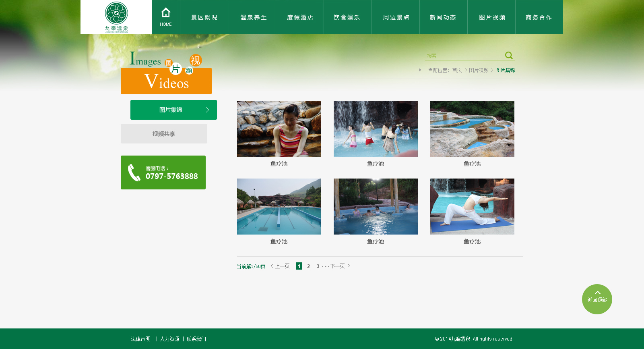Open the 温泉养生 menu

tap(253, 17)
